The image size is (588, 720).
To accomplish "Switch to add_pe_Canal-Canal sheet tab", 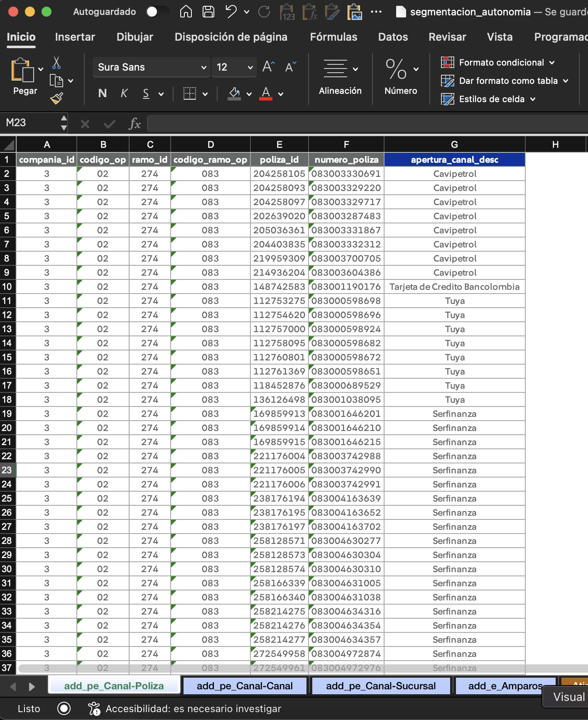I will point(245,686).
